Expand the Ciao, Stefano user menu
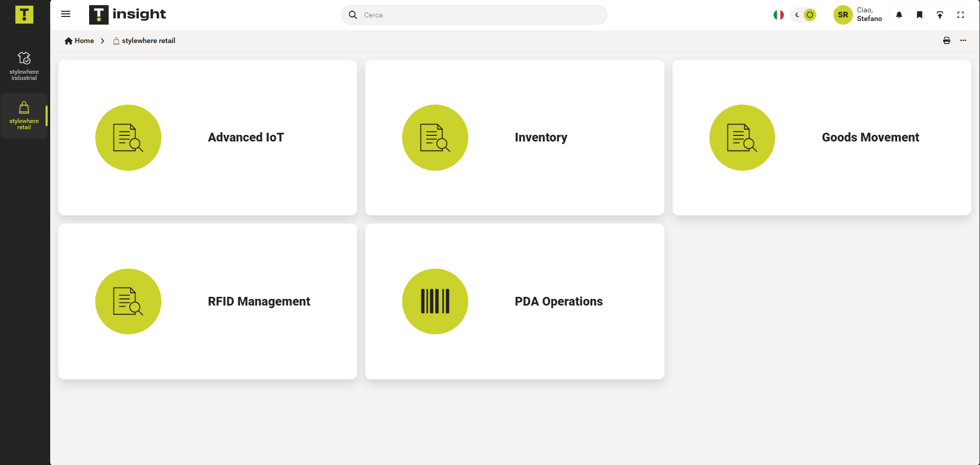 point(869,15)
